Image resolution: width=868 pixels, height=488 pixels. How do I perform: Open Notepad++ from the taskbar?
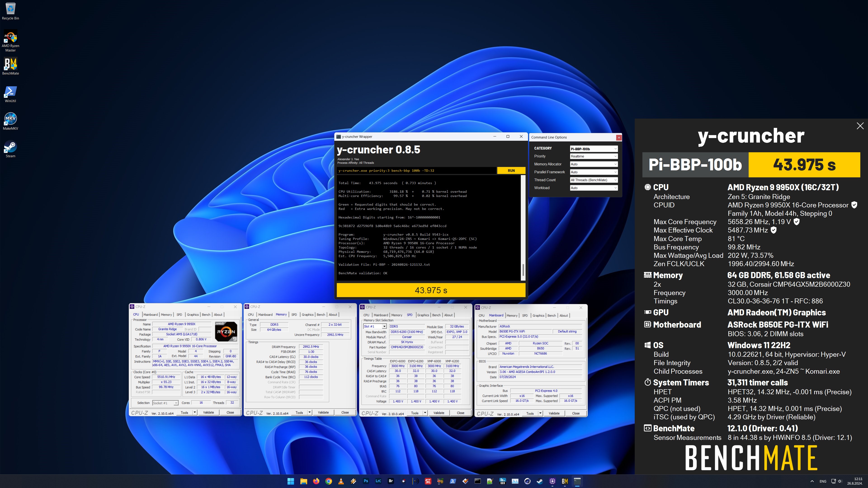pos(490,481)
